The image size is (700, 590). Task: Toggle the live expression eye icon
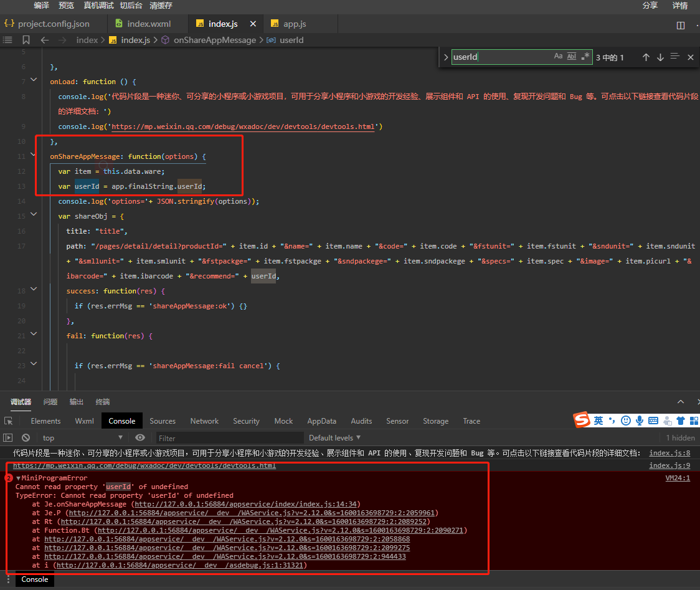click(140, 438)
